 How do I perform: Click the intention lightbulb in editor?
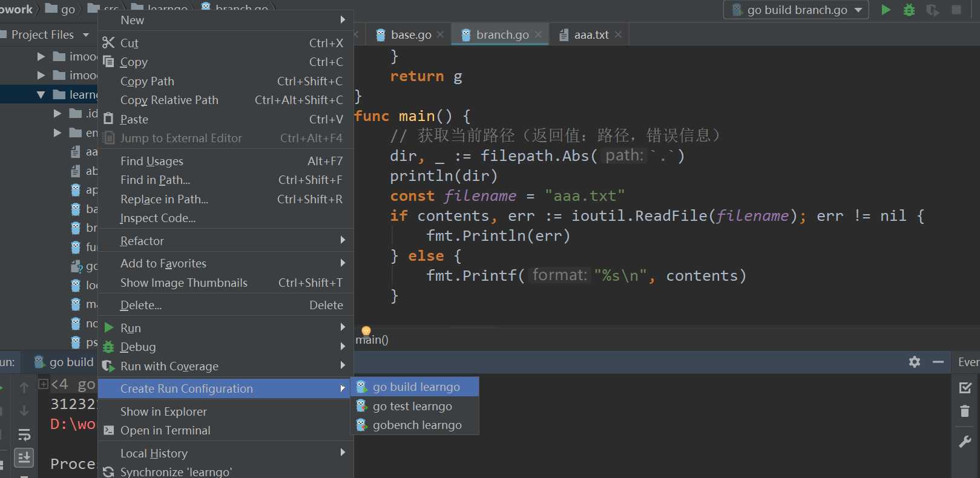[366, 331]
